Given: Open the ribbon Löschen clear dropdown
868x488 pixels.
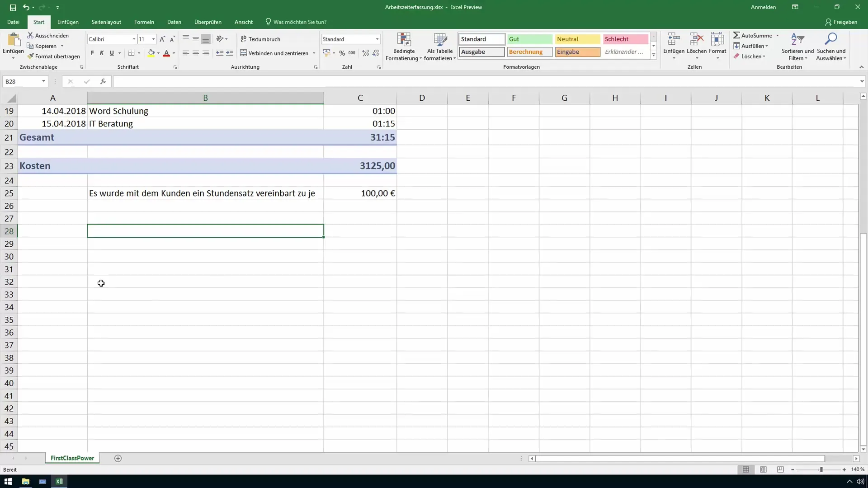Looking at the screenshot, I should click(750, 56).
